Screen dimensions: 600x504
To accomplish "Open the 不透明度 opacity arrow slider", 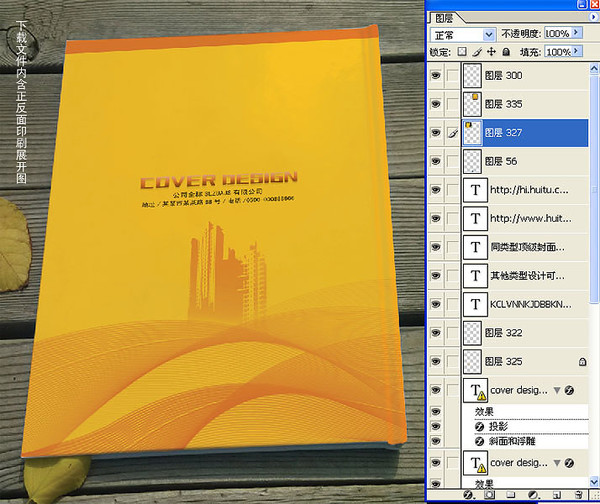I will (x=577, y=33).
